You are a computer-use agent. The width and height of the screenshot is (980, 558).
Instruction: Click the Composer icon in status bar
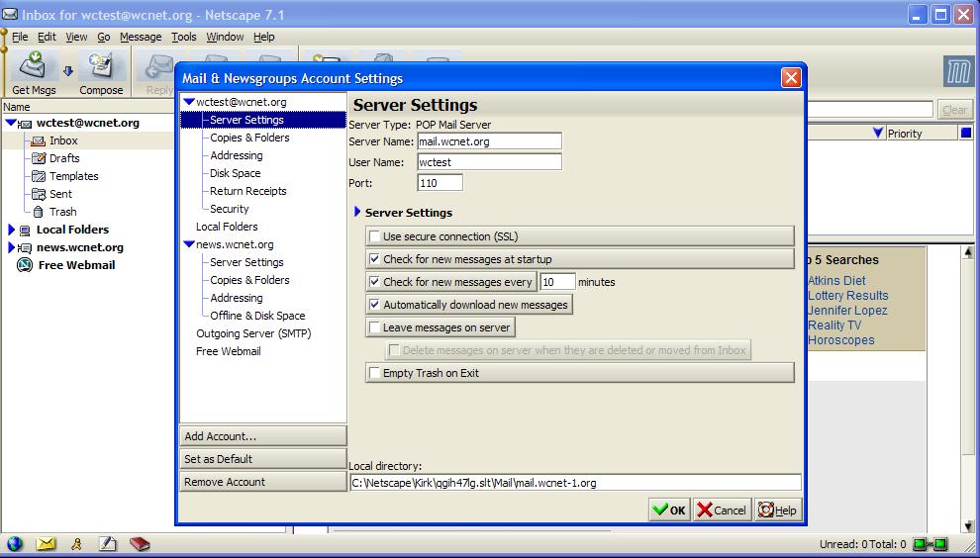point(108,544)
